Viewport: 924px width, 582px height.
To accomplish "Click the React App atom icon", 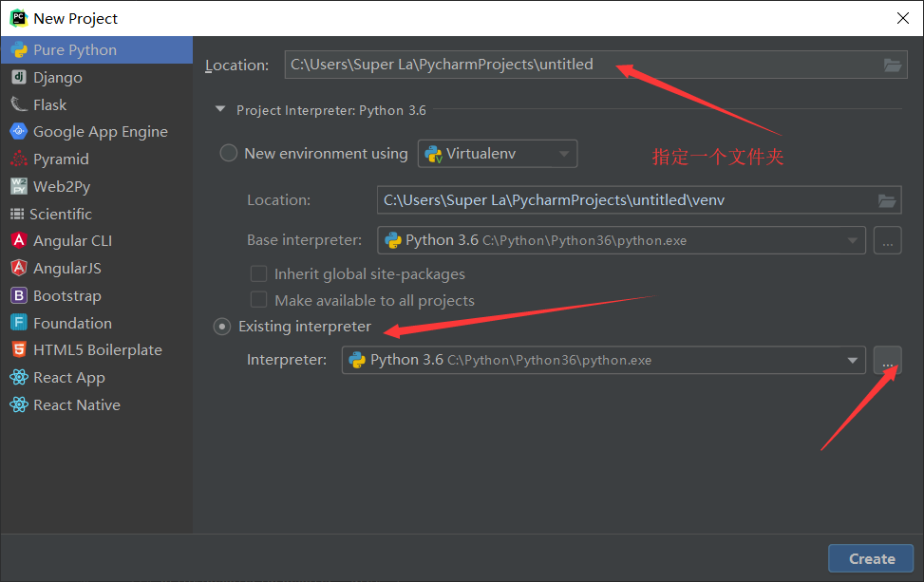I will [x=19, y=377].
